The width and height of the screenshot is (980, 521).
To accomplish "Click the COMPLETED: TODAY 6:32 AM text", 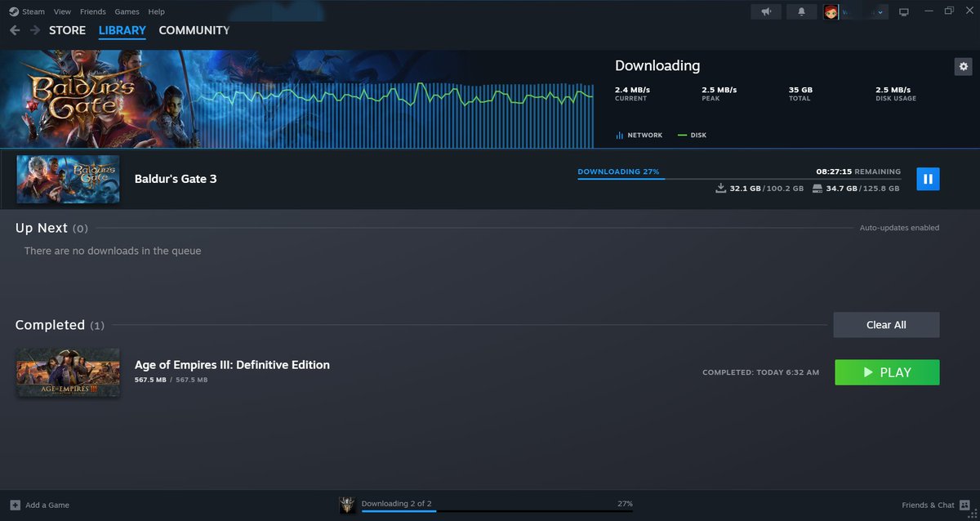I will [x=760, y=372].
